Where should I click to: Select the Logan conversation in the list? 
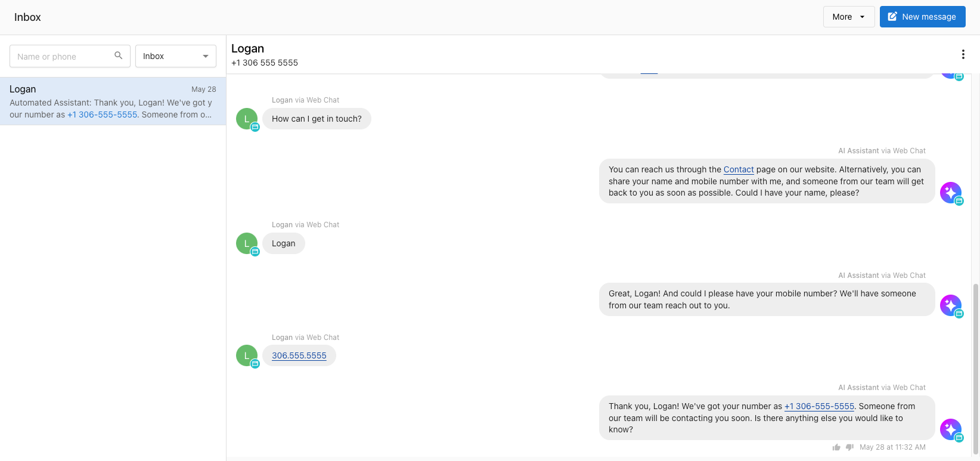click(x=113, y=101)
